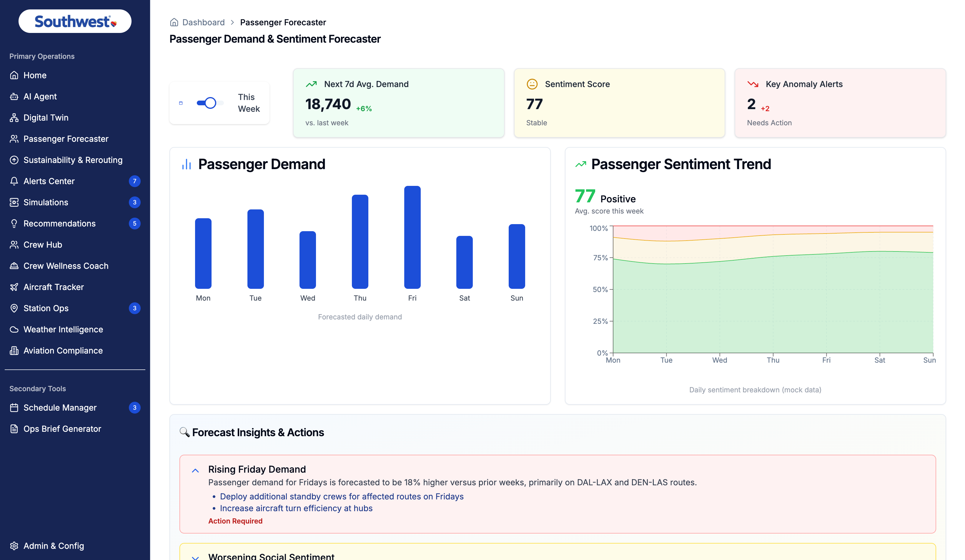The image size is (965, 560).
Task: Click the Passenger Demand bar chart icon
Action: pos(187,164)
